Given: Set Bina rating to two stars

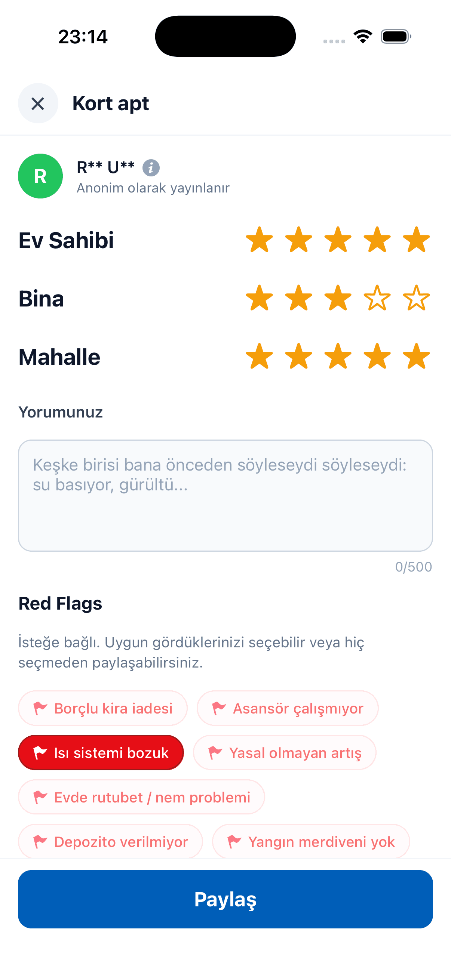Looking at the screenshot, I should point(299,298).
